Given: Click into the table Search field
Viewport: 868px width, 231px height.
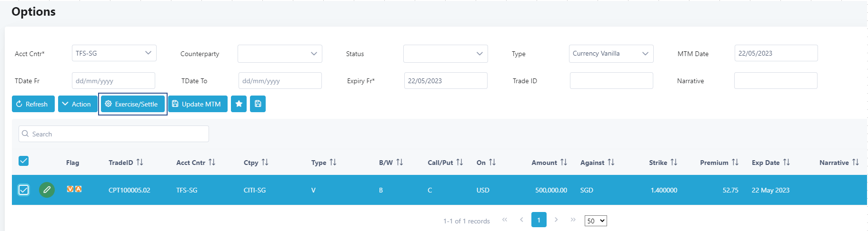Looking at the screenshot, I should click(x=114, y=134).
